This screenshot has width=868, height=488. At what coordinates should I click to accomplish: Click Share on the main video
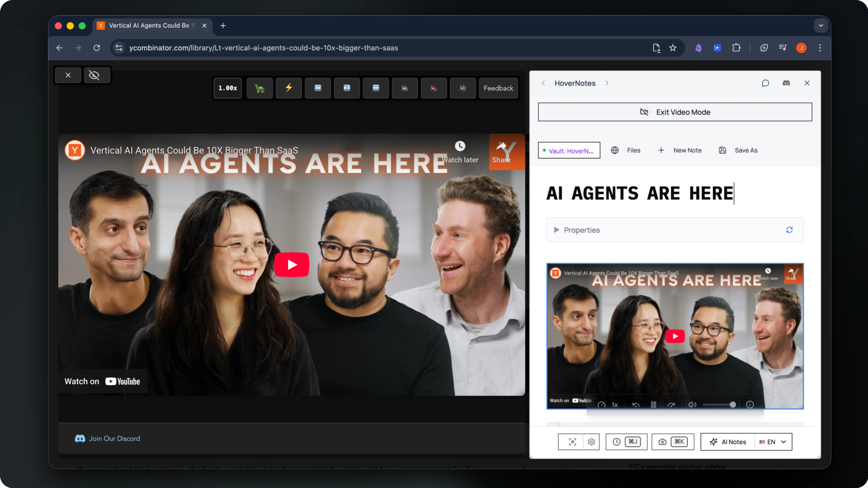click(501, 152)
